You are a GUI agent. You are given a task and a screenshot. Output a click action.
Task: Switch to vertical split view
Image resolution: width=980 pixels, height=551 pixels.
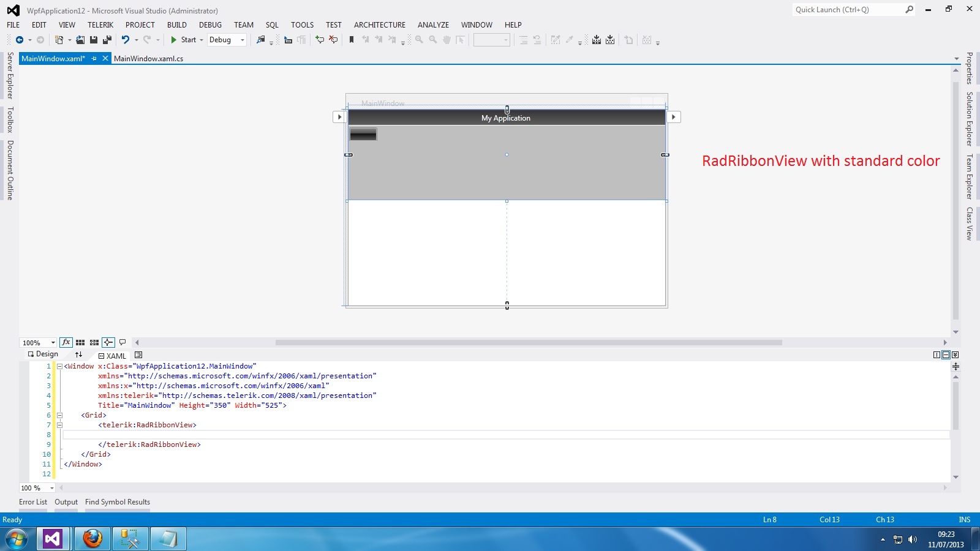(x=937, y=355)
